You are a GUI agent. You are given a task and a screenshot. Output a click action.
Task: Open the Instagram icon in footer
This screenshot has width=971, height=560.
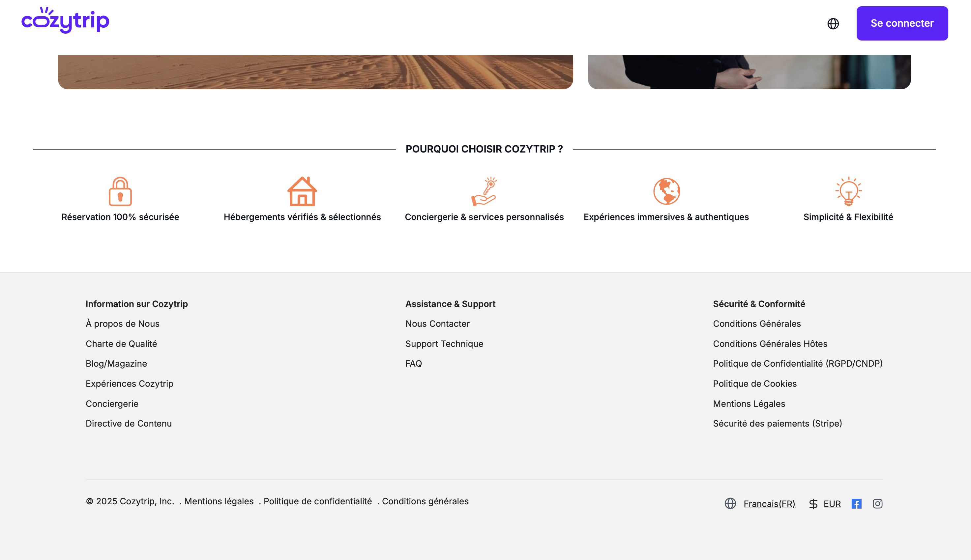click(877, 503)
